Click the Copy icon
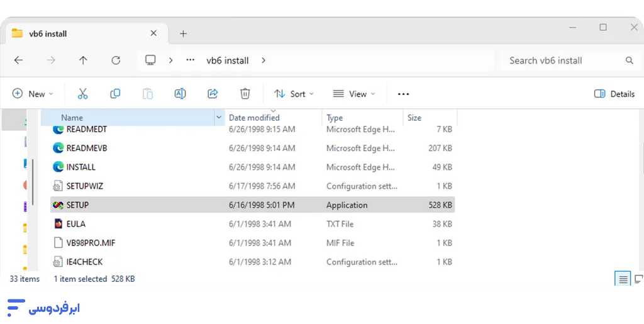 [115, 94]
